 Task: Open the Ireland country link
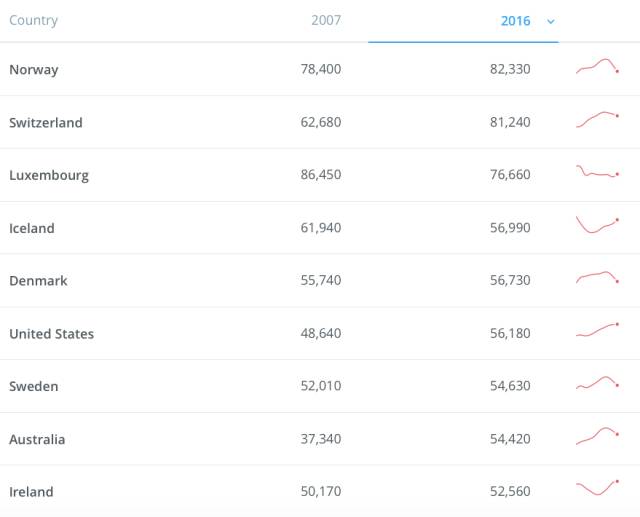(31, 492)
